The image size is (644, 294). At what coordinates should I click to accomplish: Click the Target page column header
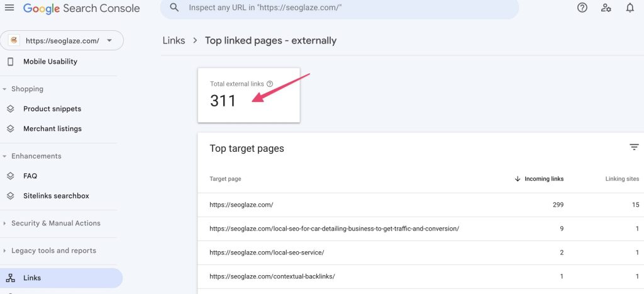tap(226, 179)
